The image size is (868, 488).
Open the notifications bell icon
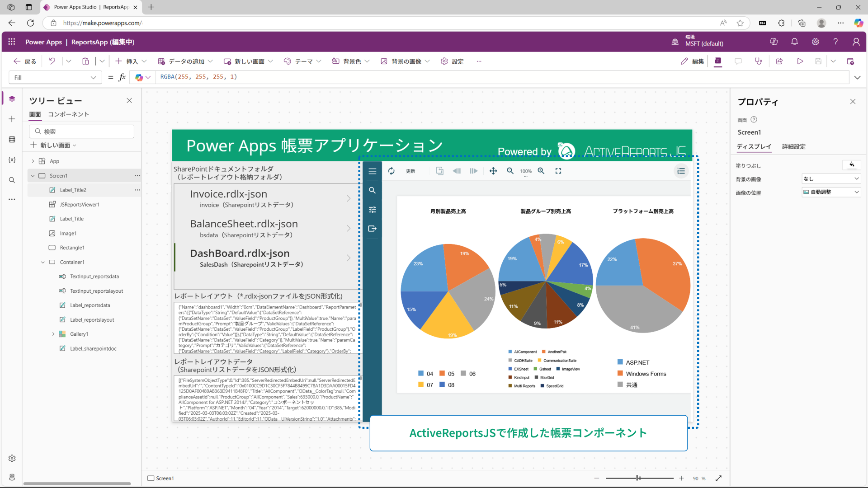click(794, 42)
